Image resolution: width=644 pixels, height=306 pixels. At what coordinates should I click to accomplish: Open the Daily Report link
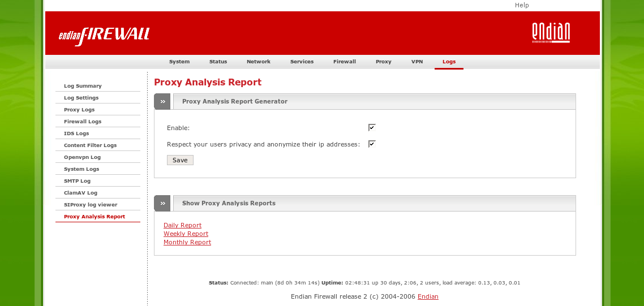tap(182, 225)
